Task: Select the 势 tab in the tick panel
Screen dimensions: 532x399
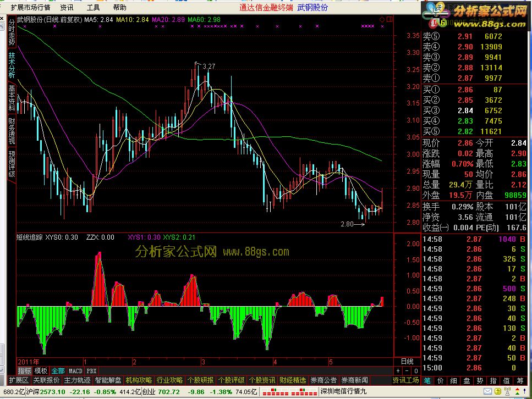Action: point(480,380)
